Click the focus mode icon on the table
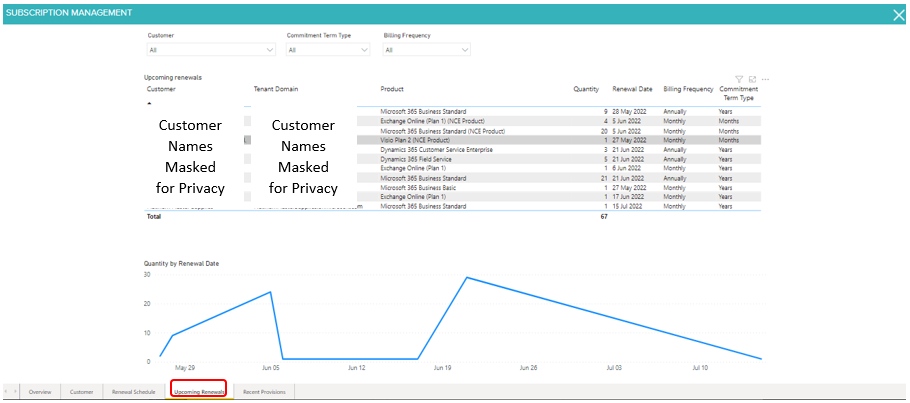 click(752, 79)
